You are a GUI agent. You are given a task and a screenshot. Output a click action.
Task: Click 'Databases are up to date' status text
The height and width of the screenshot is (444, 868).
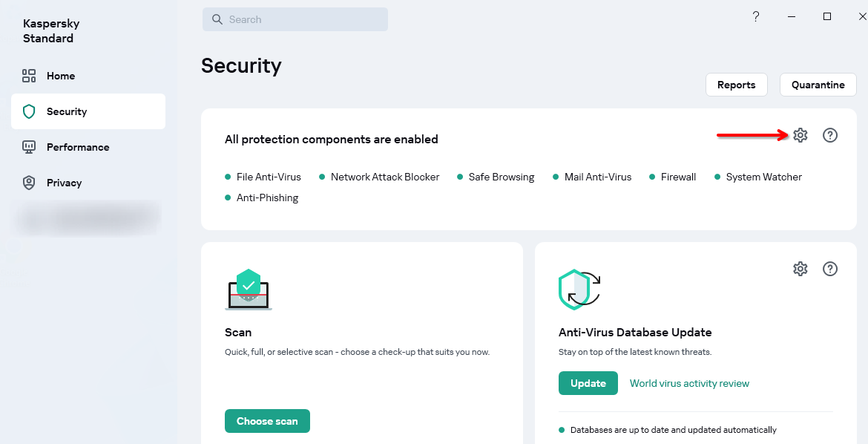point(673,430)
